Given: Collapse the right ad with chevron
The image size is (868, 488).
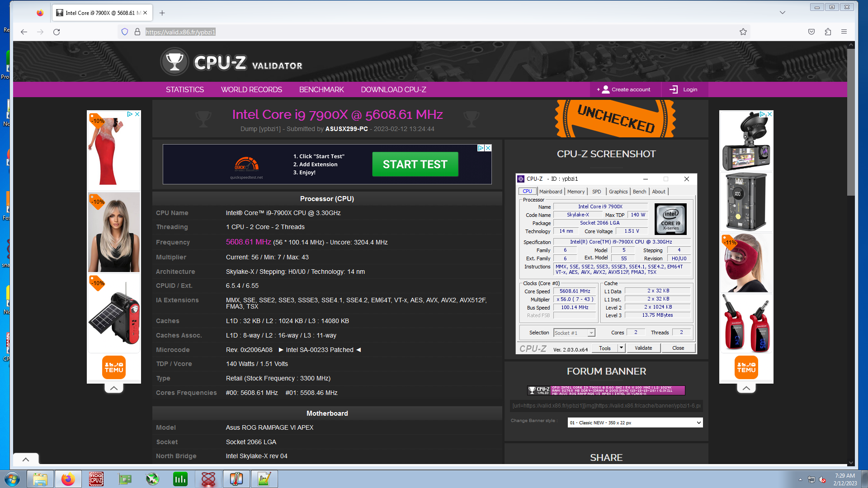Looking at the screenshot, I should pyautogui.click(x=746, y=388).
